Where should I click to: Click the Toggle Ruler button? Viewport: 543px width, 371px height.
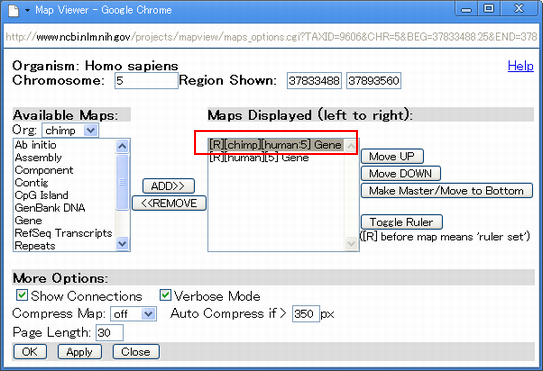pos(402,222)
